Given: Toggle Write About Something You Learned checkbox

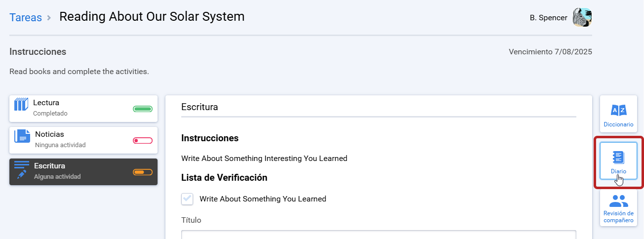Looking at the screenshot, I should point(187,199).
